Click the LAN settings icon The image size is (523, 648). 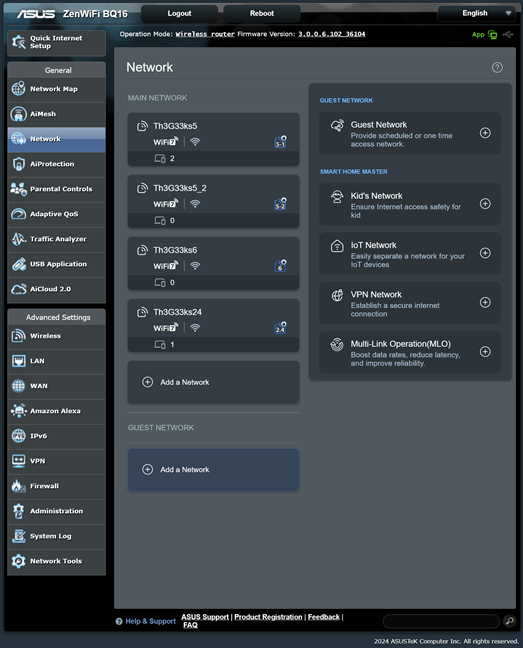[x=19, y=361]
